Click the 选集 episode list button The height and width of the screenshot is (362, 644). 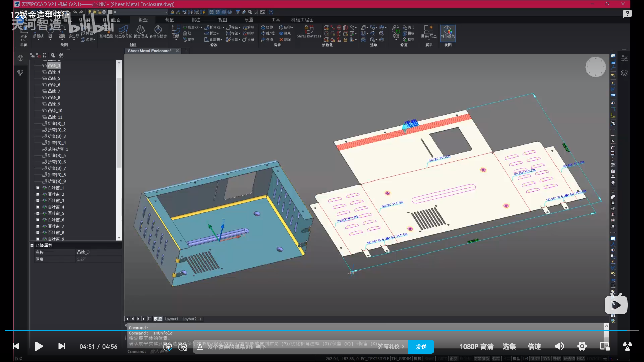(509, 347)
